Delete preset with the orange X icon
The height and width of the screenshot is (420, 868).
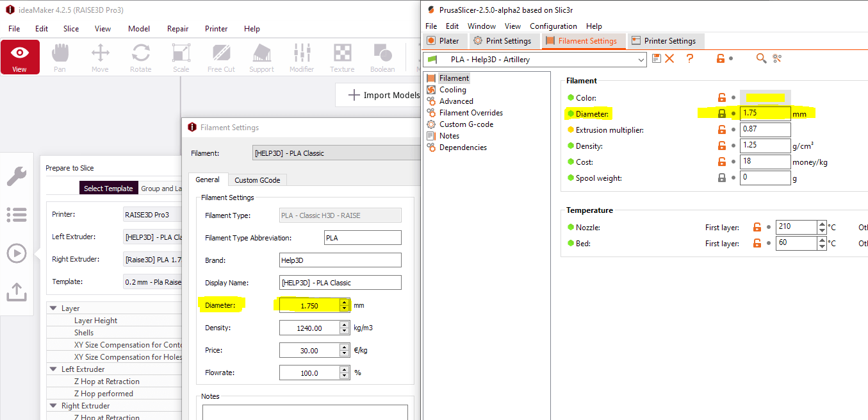pyautogui.click(x=669, y=58)
